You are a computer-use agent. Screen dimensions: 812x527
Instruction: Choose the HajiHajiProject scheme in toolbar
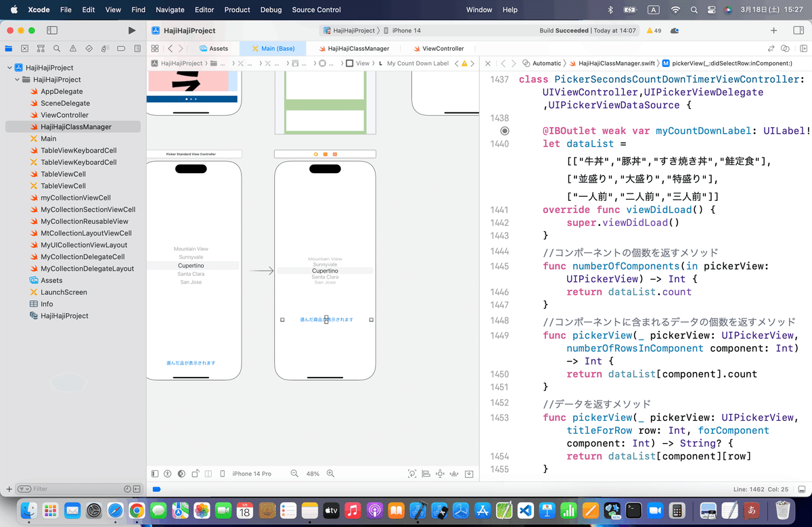click(x=349, y=30)
